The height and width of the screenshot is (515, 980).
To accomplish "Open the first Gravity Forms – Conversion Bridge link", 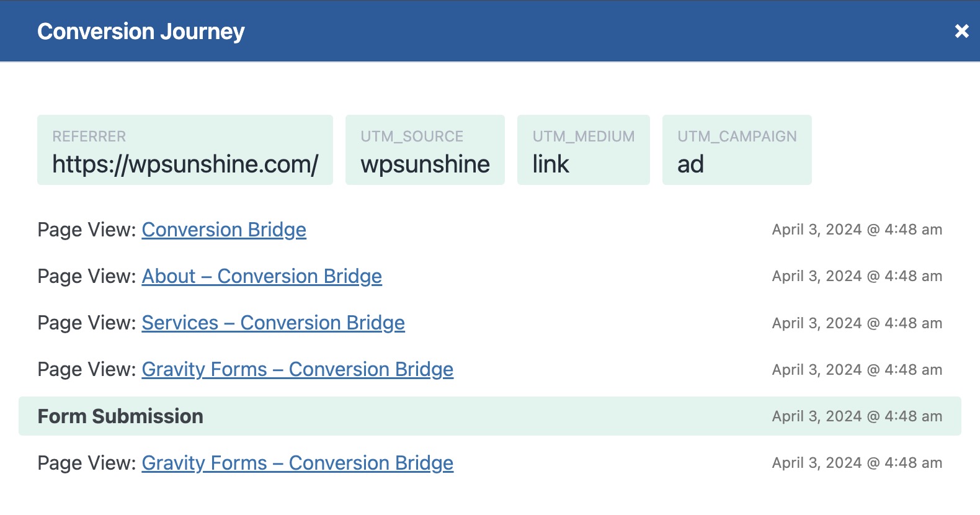I will 298,369.
